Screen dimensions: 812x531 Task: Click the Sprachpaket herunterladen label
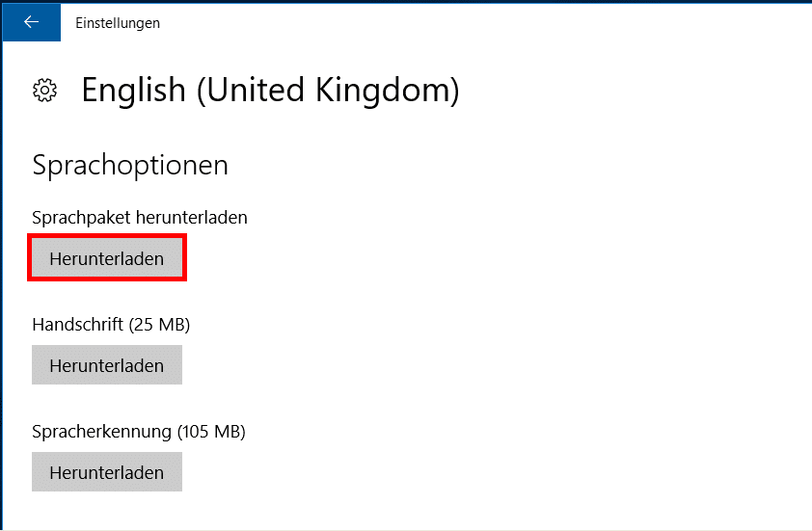140,218
